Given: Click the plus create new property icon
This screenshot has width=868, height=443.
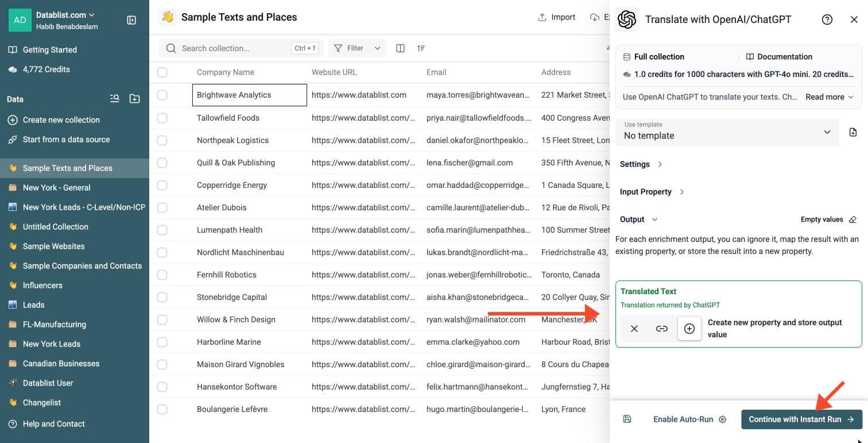Looking at the screenshot, I should (689, 329).
